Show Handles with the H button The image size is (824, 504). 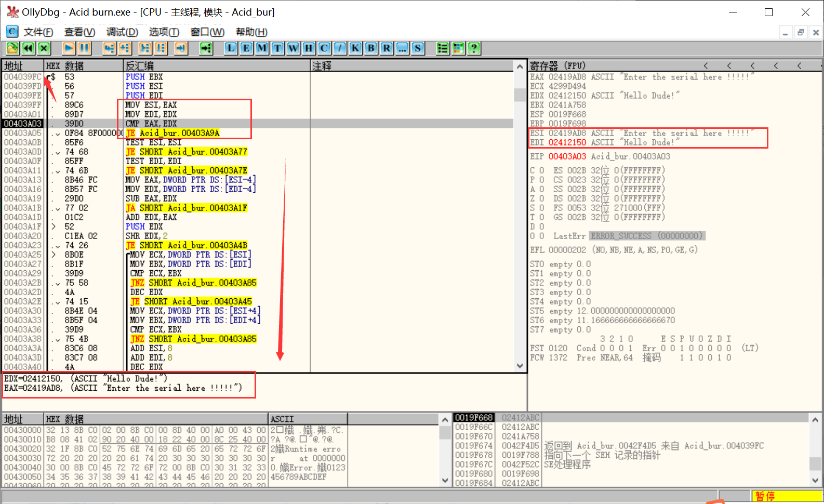tap(309, 48)
